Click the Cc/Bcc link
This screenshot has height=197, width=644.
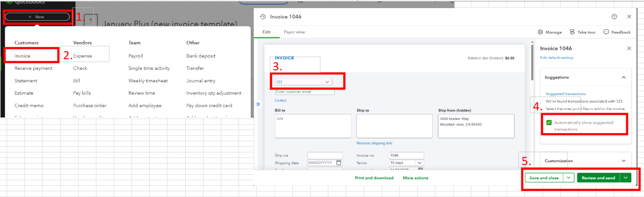[280, 100]
